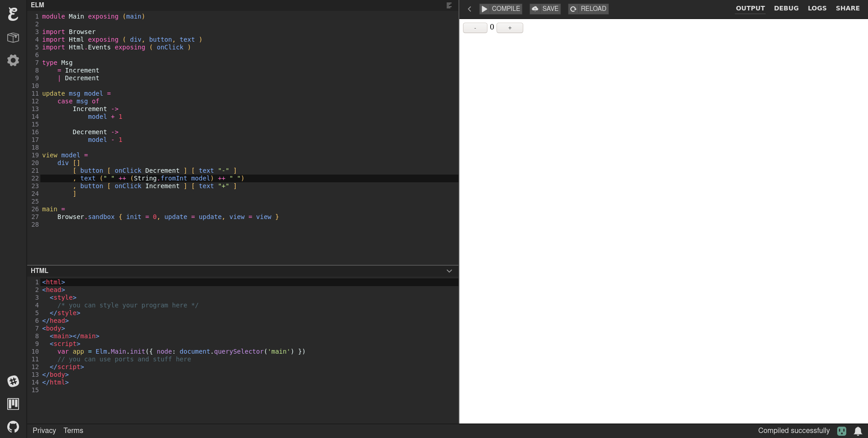Click the format code icon in ELM header

[449, 5]
